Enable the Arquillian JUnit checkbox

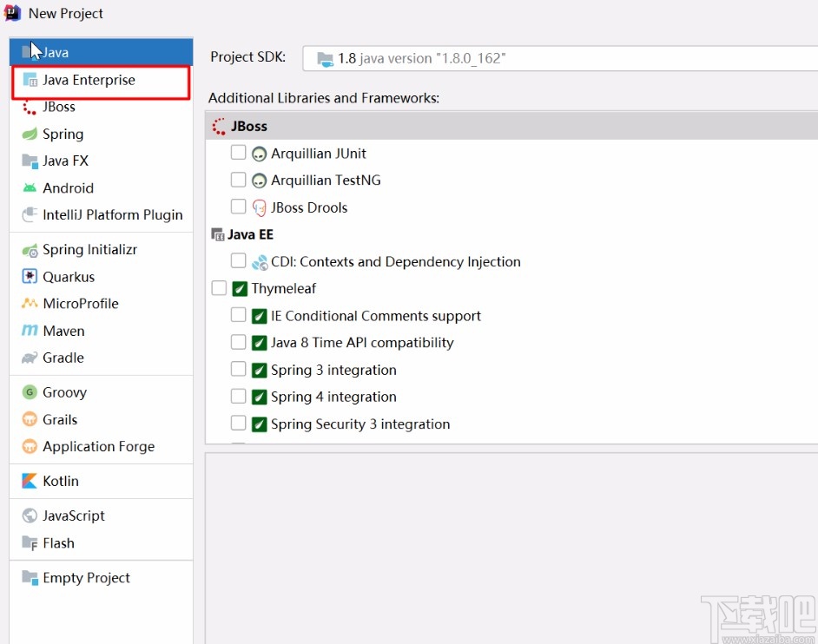[x=239, y=152]
